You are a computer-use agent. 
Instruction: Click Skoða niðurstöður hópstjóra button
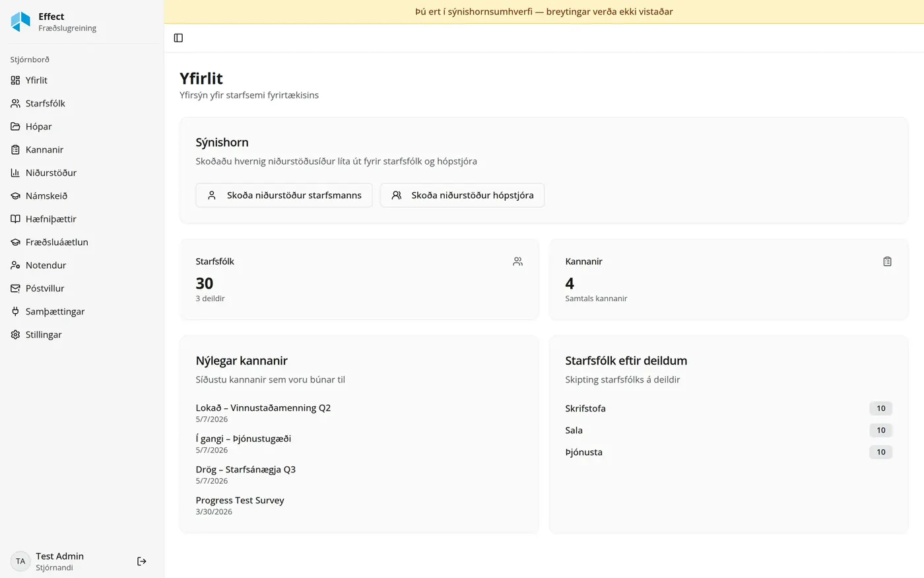click(463, 196)
